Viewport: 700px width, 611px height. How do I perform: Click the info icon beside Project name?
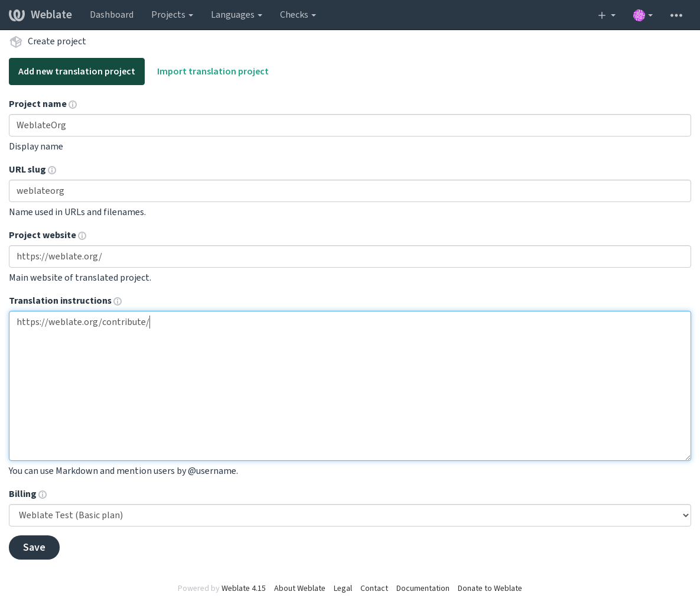[x=73, y=105]
